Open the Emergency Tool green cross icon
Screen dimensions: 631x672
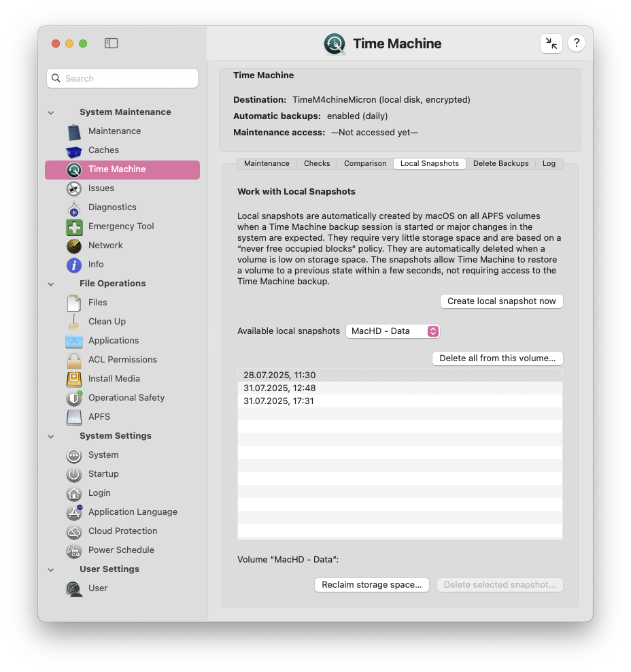pos(74,226)
